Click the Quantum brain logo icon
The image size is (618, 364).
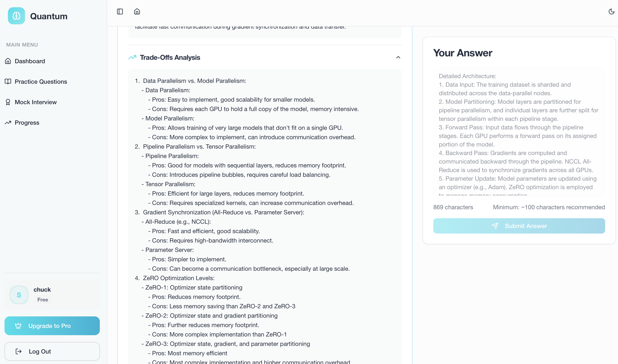(x=16, y=16)
